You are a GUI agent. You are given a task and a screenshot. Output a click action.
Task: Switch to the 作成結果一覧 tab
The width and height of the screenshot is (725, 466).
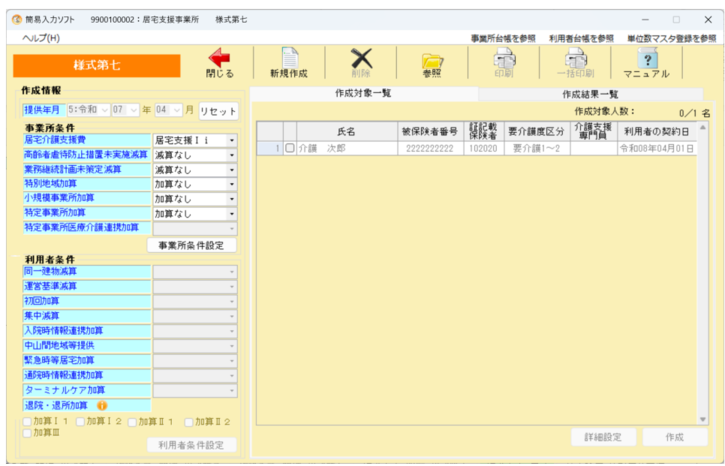tap(591, 93)
